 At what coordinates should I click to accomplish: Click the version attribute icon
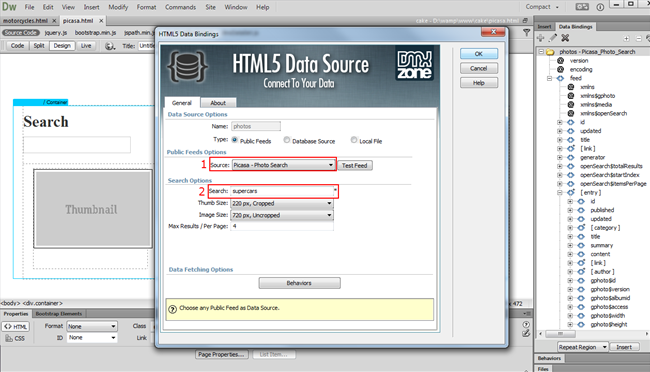(560, 61)
